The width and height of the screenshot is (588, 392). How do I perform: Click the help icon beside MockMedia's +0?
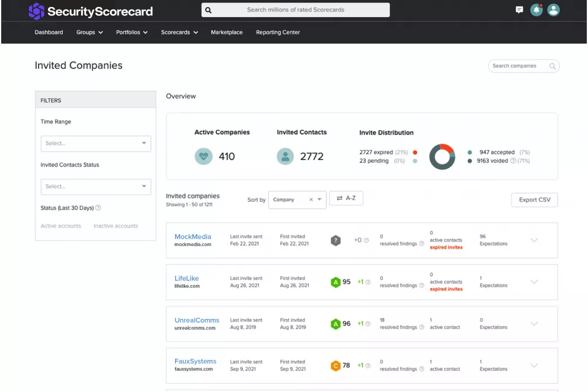(366, 240)
